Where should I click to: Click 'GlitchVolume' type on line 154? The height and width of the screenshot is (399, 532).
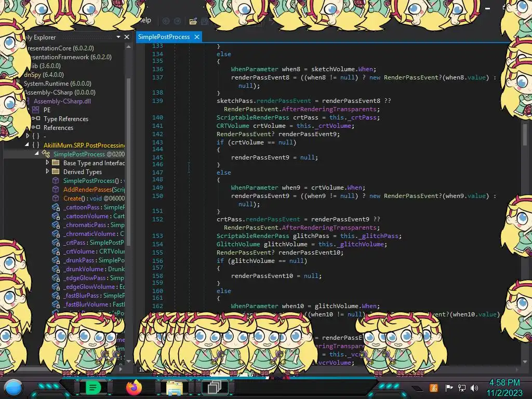238,244
